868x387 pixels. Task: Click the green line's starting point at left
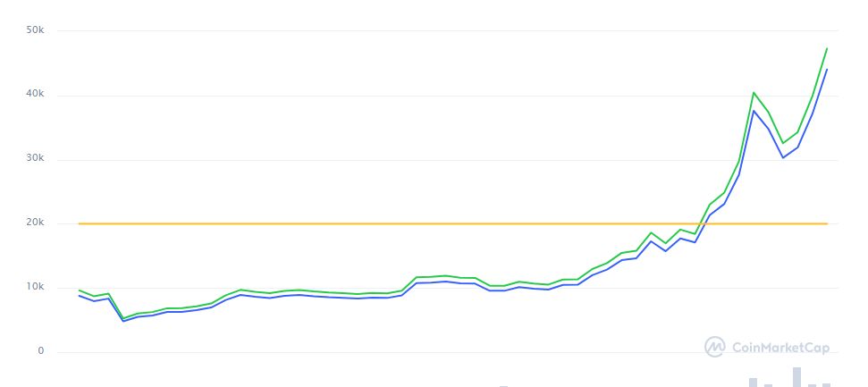(80, 290)
